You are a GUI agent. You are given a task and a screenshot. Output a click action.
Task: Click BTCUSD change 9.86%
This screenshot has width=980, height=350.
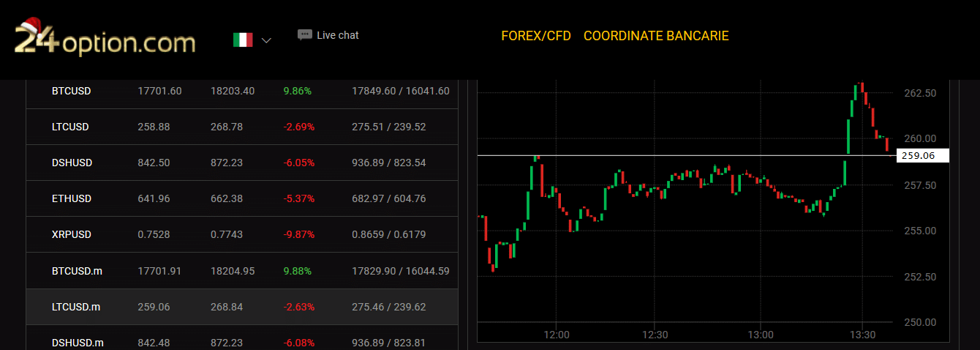point(297,91)
